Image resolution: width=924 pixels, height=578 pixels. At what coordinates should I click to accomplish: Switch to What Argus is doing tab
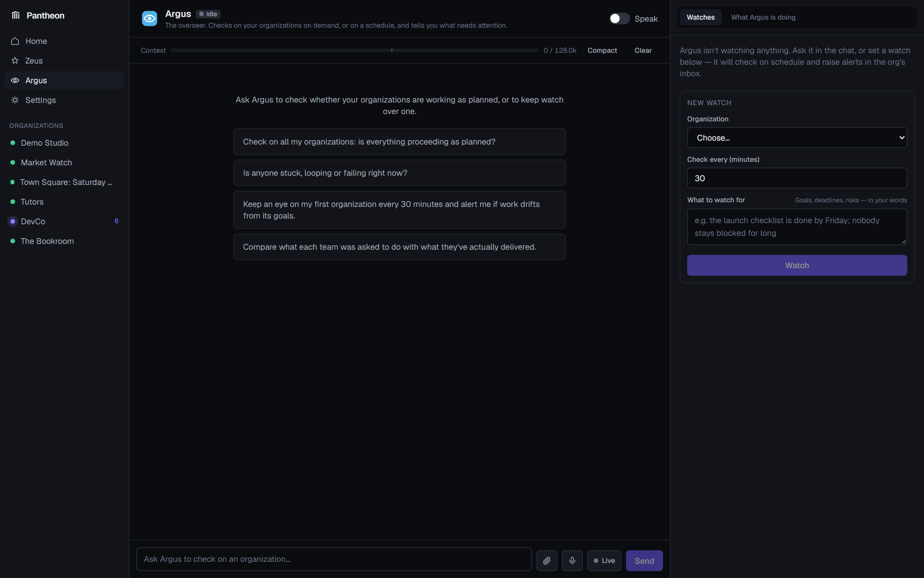coord(763,17)
